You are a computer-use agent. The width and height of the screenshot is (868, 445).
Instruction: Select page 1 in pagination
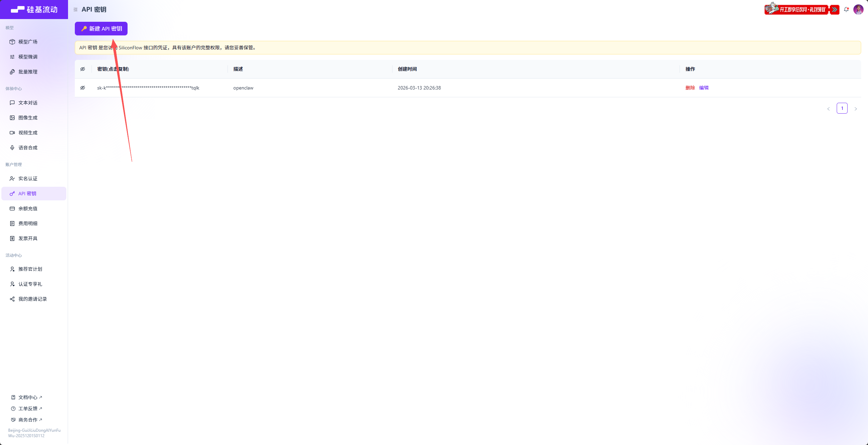[842, 109]
